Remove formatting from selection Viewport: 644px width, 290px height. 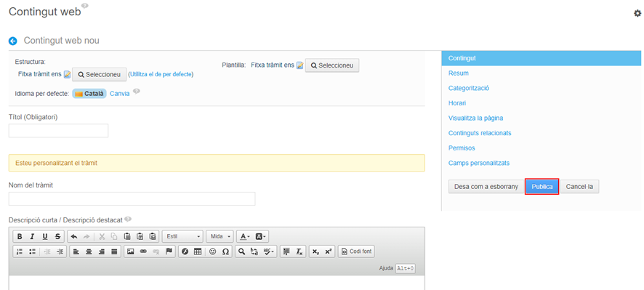coord(299,251)
